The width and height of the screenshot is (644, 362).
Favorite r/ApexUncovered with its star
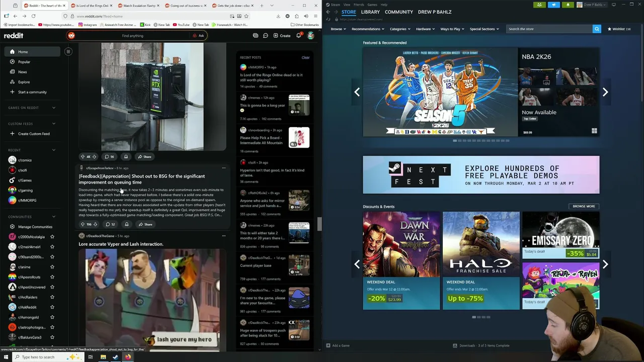(52, 287)
